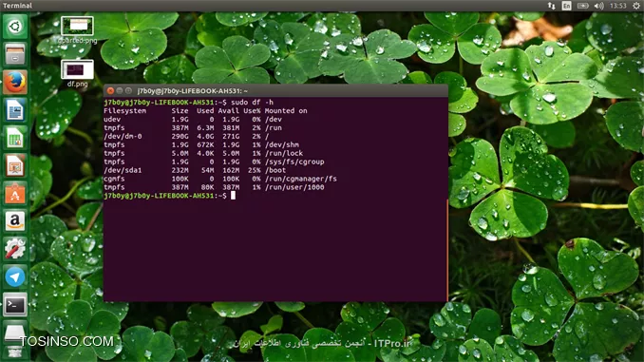The height and width of the screenshot is (362, 644).
Task: Click the 'sudo df -h' command text
Action: tap(252, 103)
